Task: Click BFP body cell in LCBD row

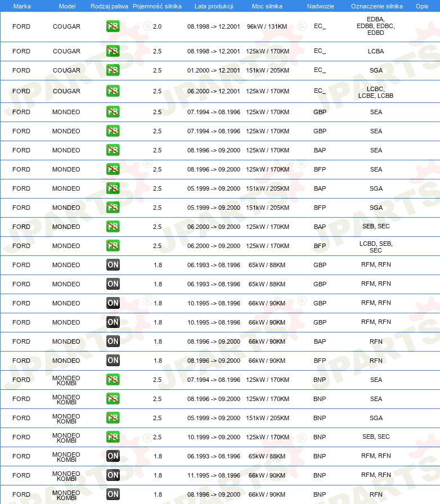Action: pyautogui.click(x=320, y=246)
